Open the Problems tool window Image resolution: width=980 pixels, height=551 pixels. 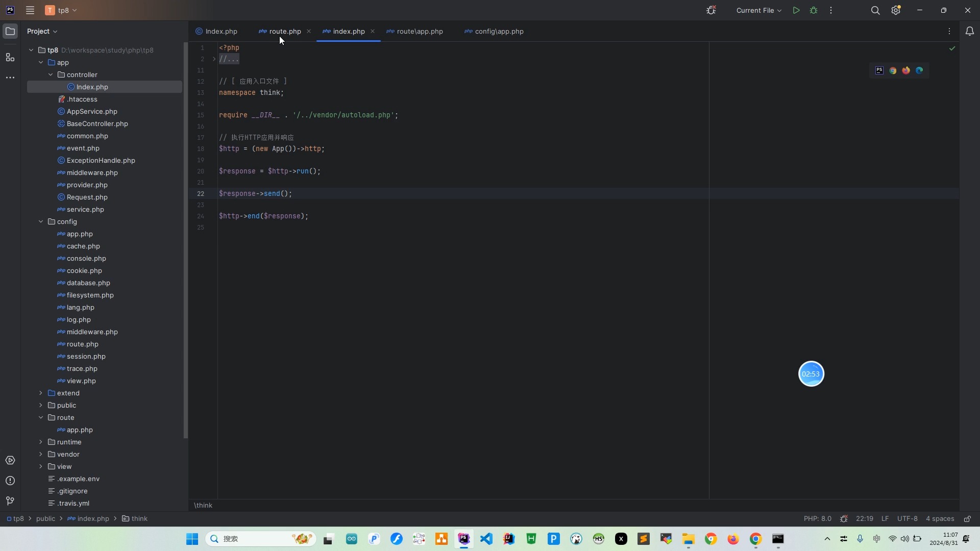[10, 481]
